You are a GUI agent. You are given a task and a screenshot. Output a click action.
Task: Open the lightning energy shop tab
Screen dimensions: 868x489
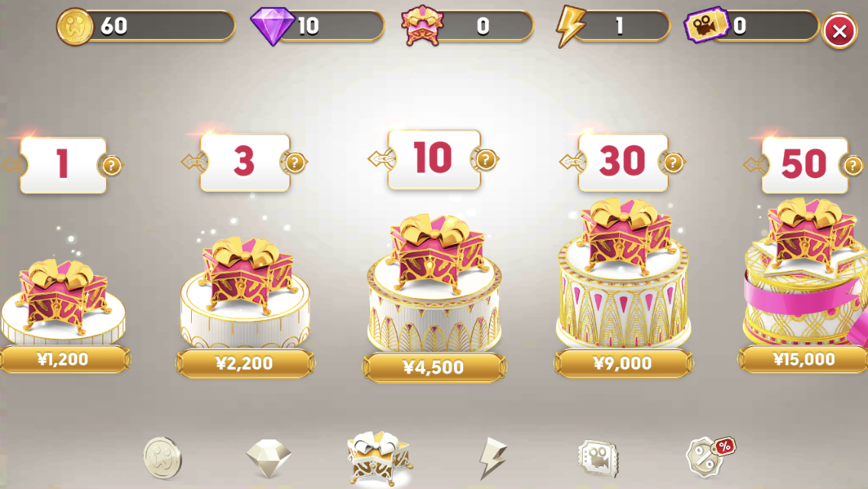(492, 458)
